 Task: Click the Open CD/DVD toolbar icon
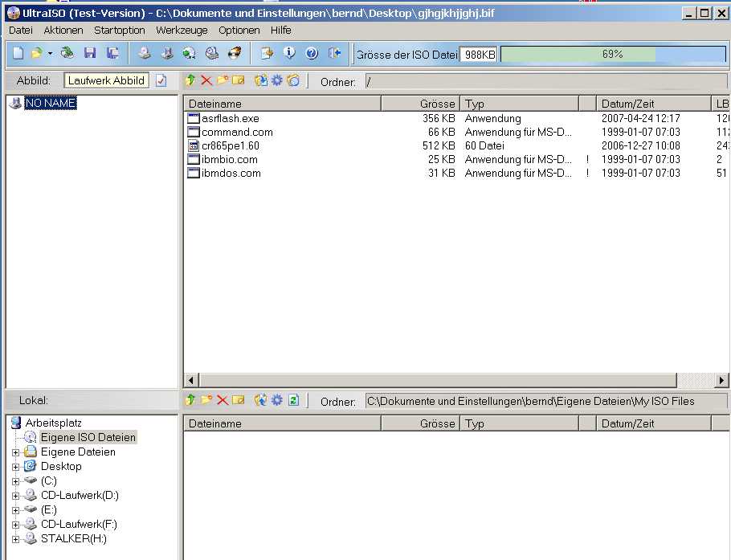pyautogui.click(x=67, y=53)
